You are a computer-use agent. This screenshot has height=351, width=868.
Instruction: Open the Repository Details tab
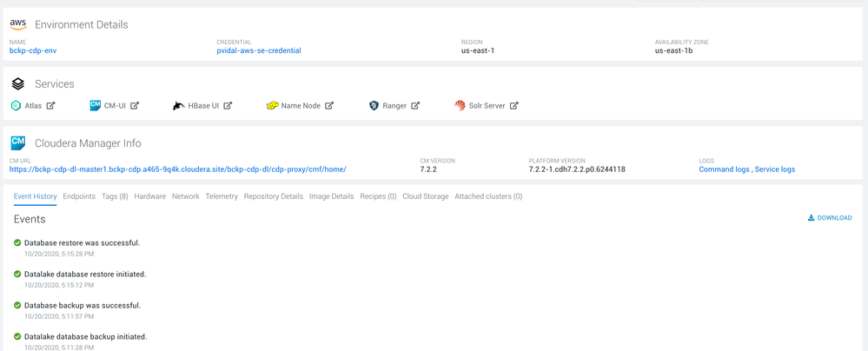point(274,196)
